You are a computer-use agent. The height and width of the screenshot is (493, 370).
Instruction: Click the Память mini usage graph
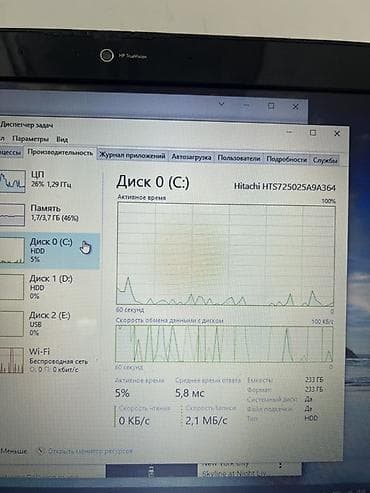(x=12, y=215)
